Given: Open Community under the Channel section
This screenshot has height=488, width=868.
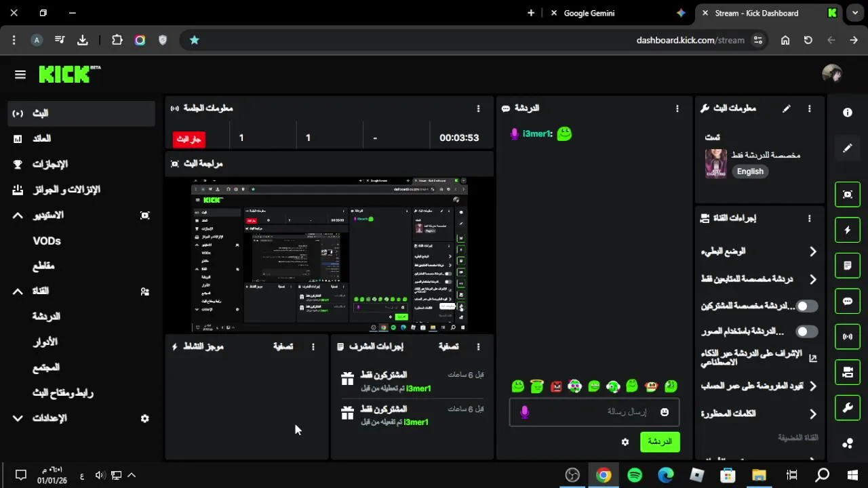Looking at the screenshot, I should point(46,367).
